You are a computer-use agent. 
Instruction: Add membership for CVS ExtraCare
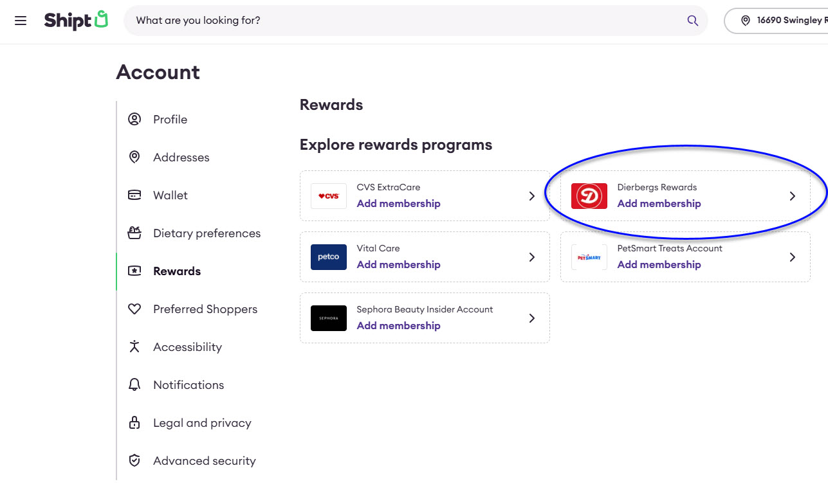coord(399,203)
